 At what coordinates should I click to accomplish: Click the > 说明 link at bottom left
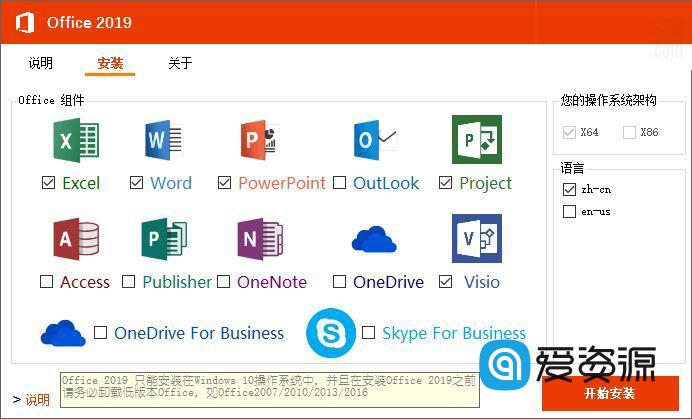[32, 400]
